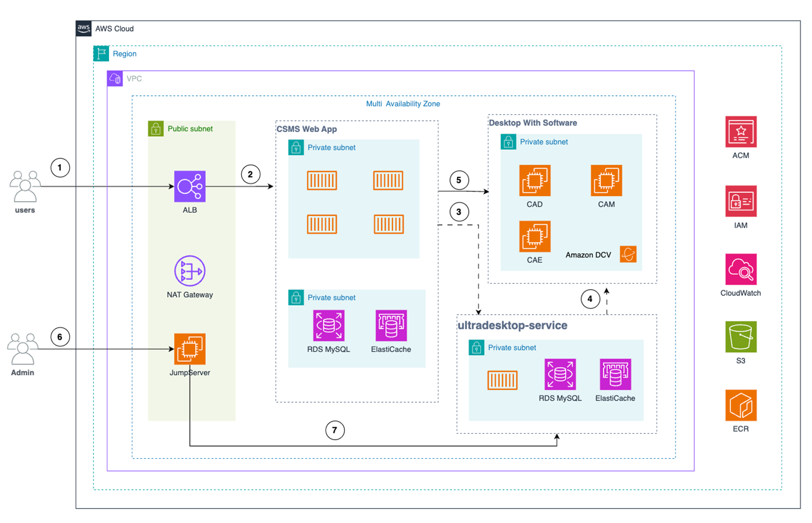Click the ALB load balancer icon
812x523 pixels.
click(x=190, y=186)
